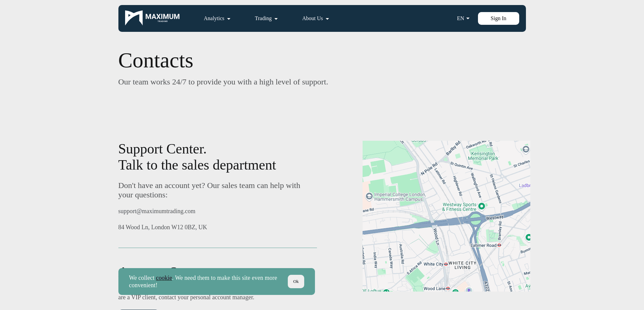This screenshot has width=644, height=310.
Task: Click the Westway road label on map
Action: [x=494, y=218]
